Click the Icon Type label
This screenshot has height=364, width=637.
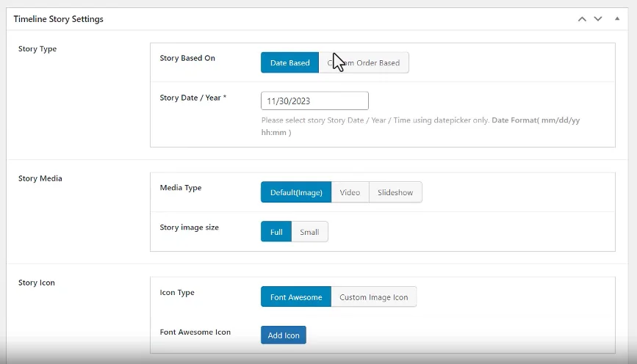point(177,293)
